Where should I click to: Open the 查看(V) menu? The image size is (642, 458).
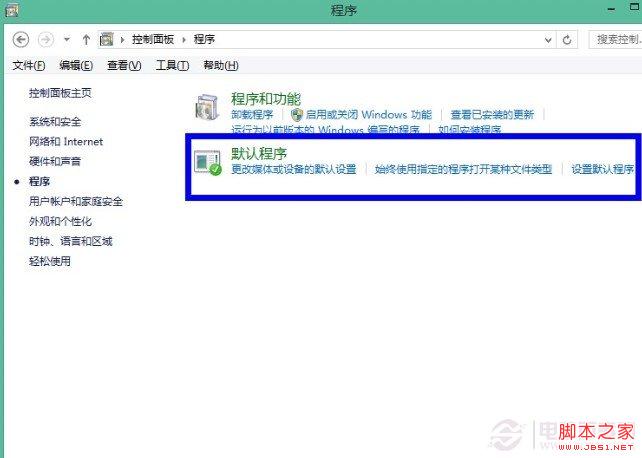pyautogui.click(x=124, y=65)
